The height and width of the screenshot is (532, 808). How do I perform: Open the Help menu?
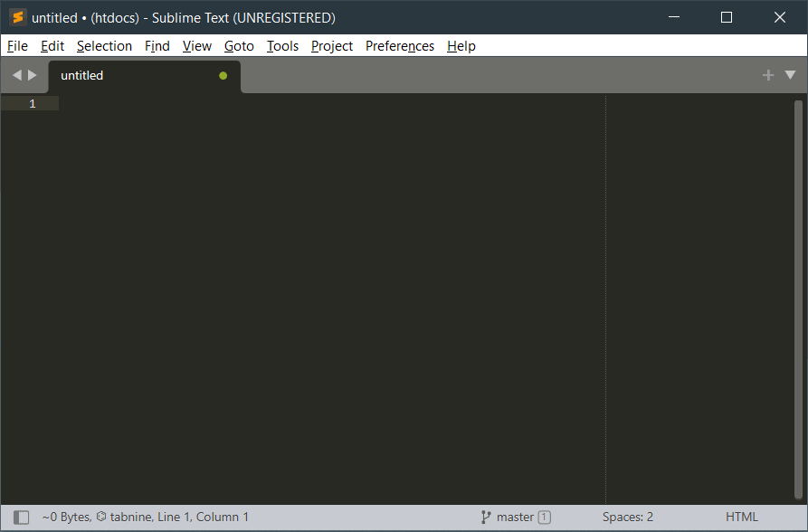[x=461, y=46]
